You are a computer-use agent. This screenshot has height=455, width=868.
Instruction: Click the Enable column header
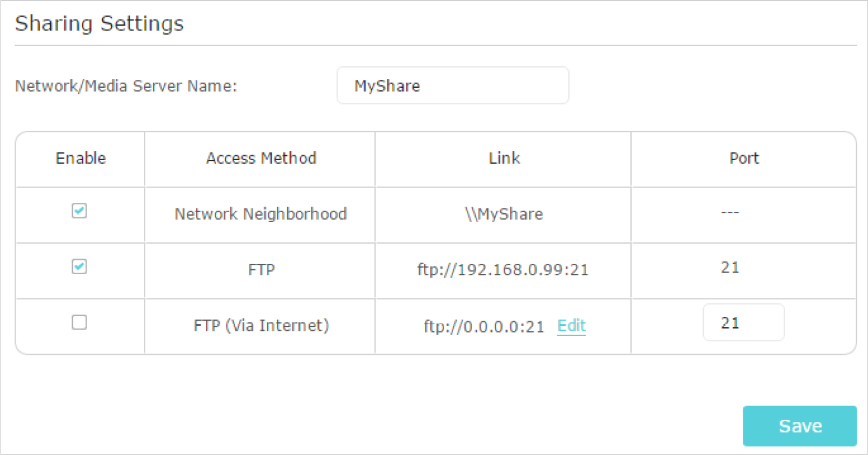click(81, 158)
